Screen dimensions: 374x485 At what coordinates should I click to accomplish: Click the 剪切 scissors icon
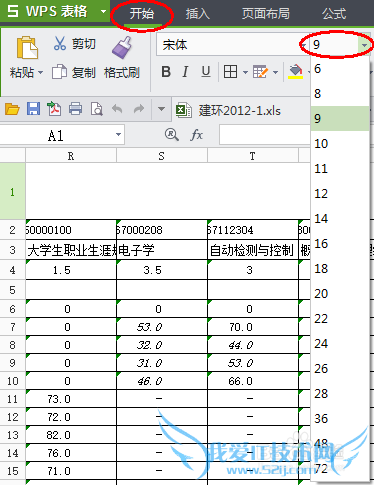tap(60, 43)
